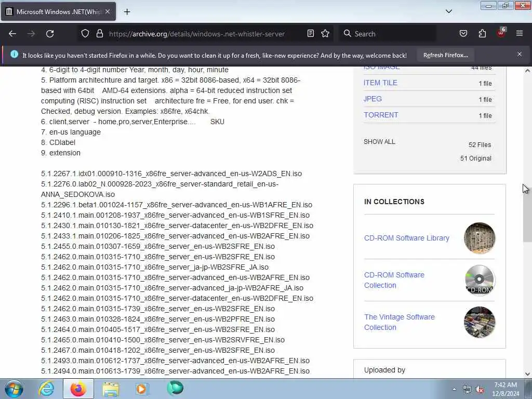This screenshot has width=532, height=399.
Task: Toggle reader view icon
Action: 311,34
